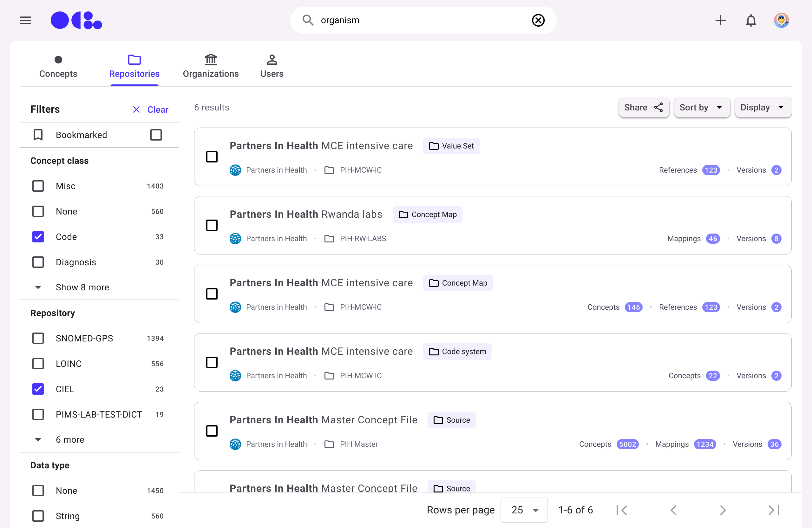Screen dimensions: 812x528
Task: Open the notifications bell
Action: click(750, 21)
